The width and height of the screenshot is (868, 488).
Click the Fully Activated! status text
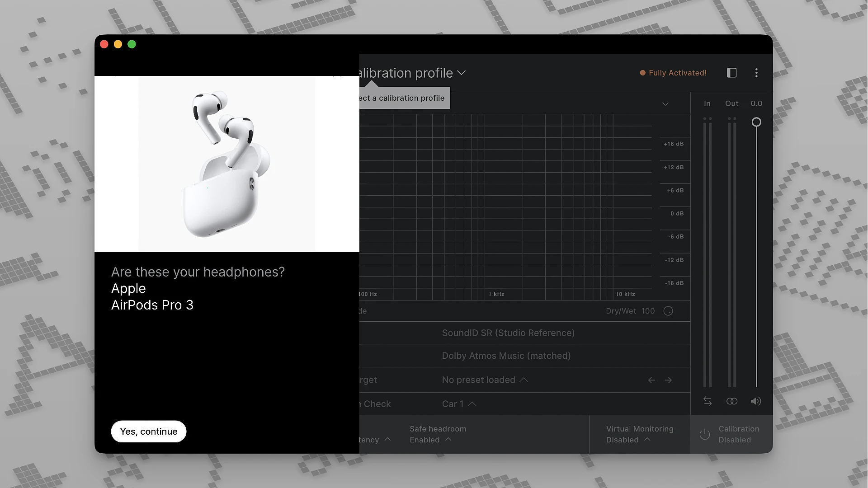(x=677, y=73)
